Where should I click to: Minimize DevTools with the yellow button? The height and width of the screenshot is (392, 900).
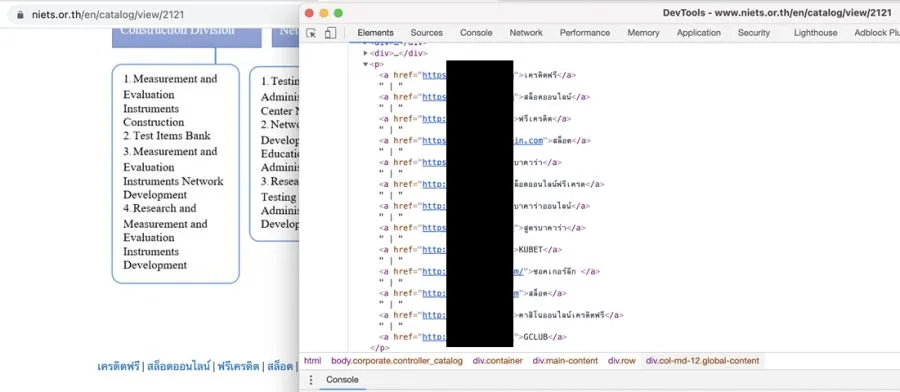pos(324,13)
